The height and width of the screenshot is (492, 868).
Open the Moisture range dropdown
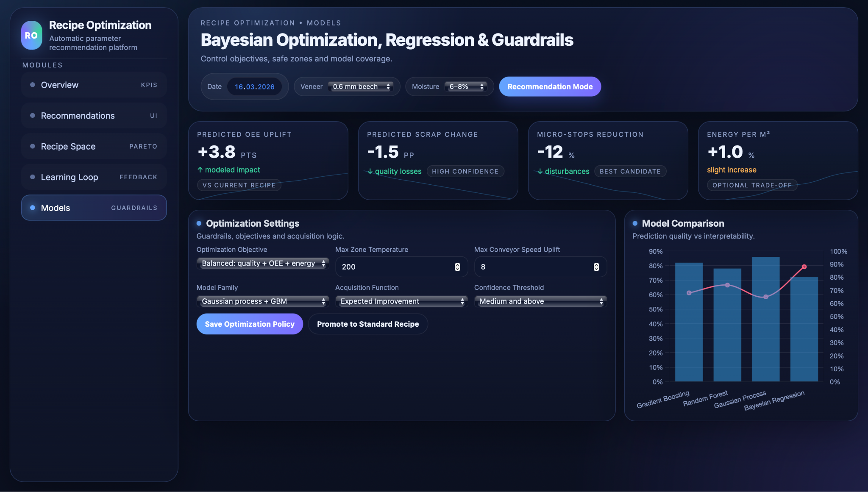click(x=466, y=86)
